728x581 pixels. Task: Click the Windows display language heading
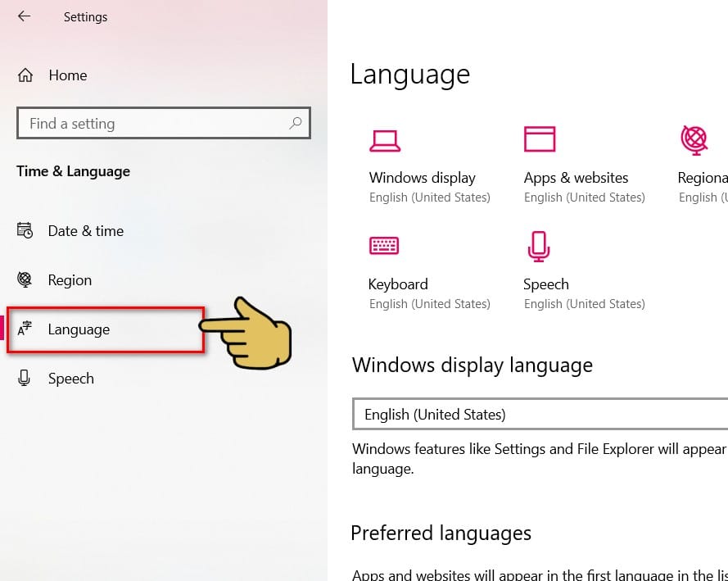point(473,365)
